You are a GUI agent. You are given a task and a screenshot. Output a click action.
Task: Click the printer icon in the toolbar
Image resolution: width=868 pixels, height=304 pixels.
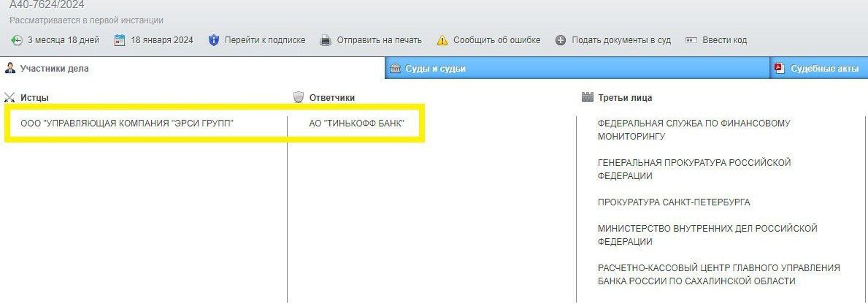click(326, 40)
